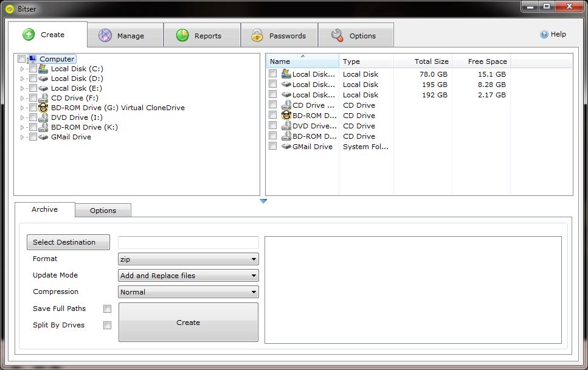Sort by the Type column header
This screenshot has width=588, height=370.
click(x=367, y=61)
